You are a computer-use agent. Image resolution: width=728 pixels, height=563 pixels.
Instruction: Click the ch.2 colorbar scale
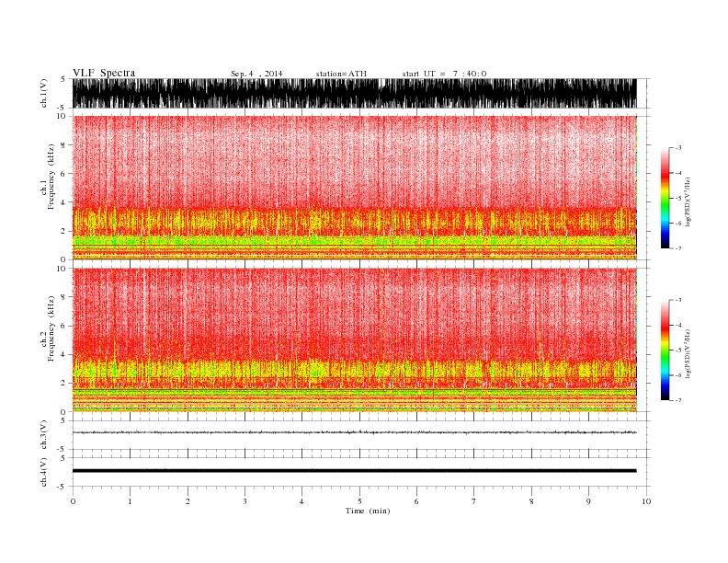[x=665, y=350]
